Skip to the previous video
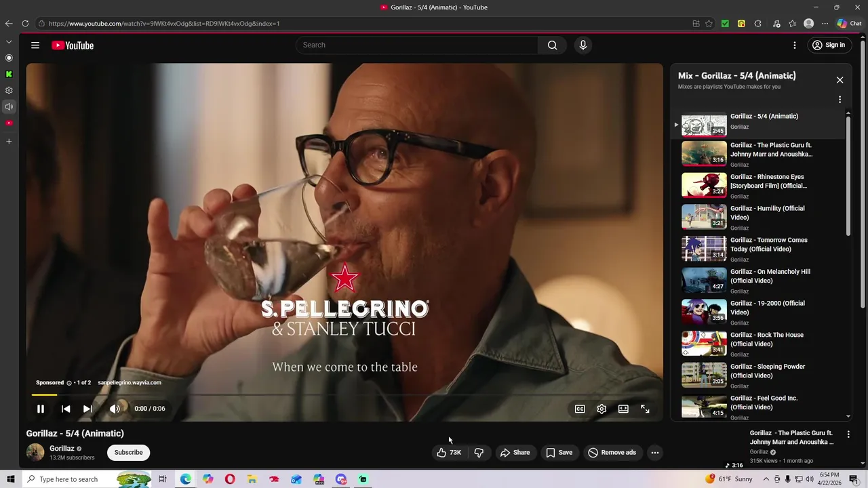This screenshot has height=488, width=868. click(66, 409)
